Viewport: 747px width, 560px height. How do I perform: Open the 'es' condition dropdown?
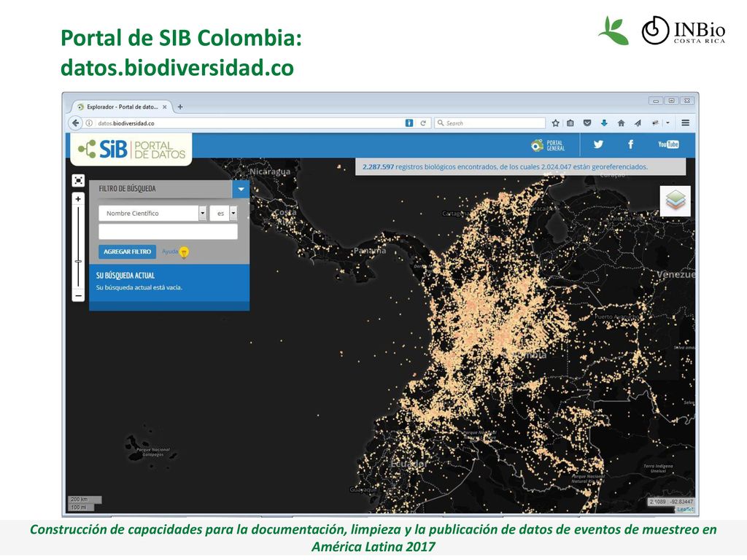(x=223, y=214)
